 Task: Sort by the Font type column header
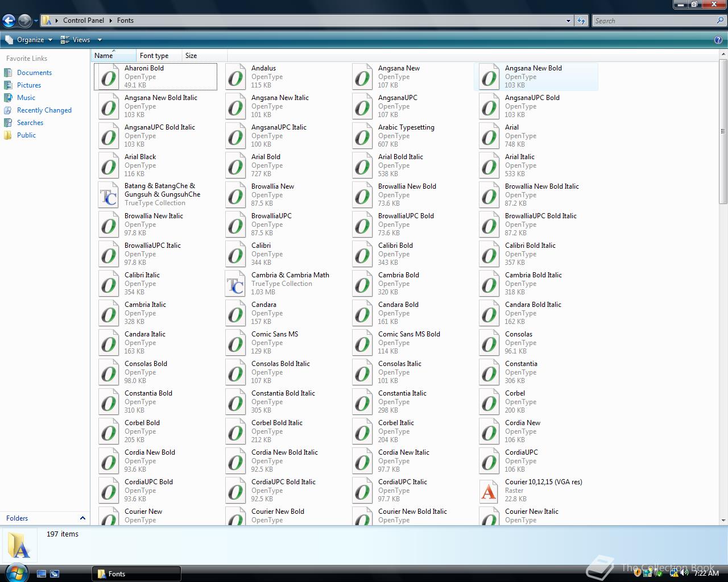pyautogui.click(x=159, y=56)
